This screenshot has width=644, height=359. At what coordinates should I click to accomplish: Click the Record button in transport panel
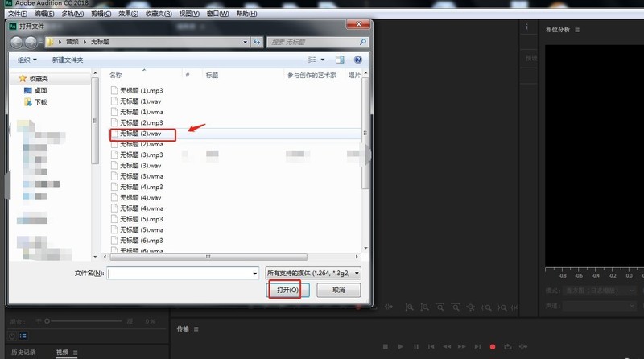pyautogui.click(x=493, y=346)
